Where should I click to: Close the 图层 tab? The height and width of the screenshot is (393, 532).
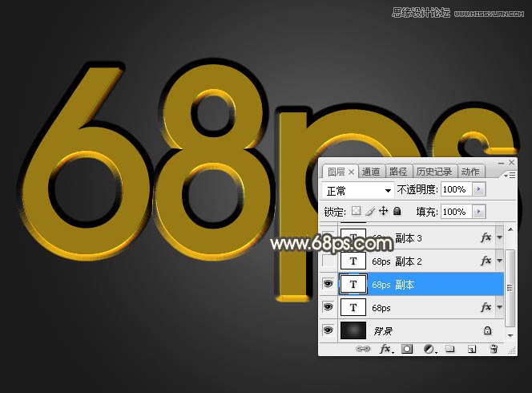(x=352, y=172)
